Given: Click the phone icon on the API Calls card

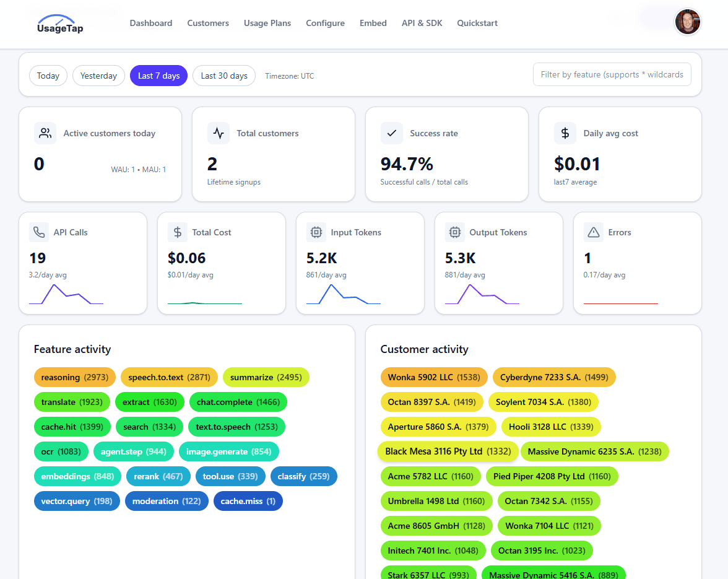Looking at the screenshot, I should point(38,232).
